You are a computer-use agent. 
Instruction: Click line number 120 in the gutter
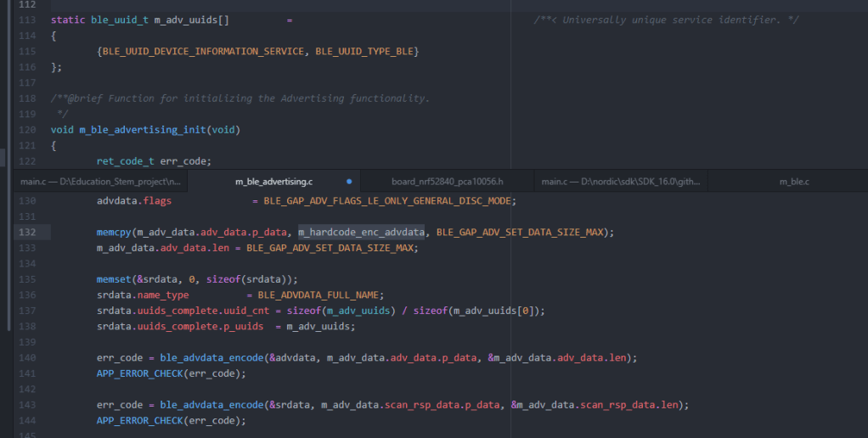(27, 130)
